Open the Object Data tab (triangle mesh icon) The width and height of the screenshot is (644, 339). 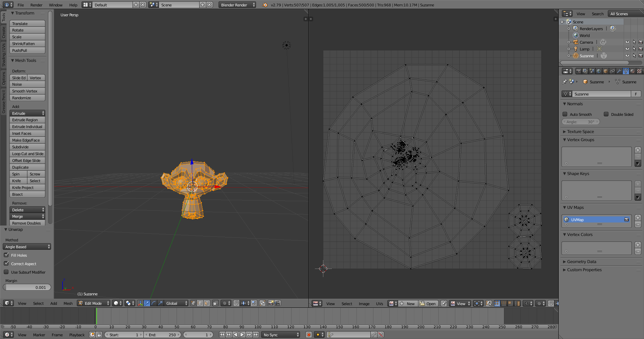pos(626,71)
